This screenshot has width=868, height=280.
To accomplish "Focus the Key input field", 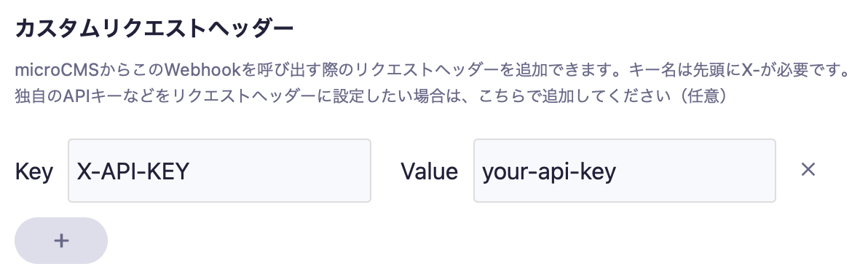I will [x=219, y=171].
